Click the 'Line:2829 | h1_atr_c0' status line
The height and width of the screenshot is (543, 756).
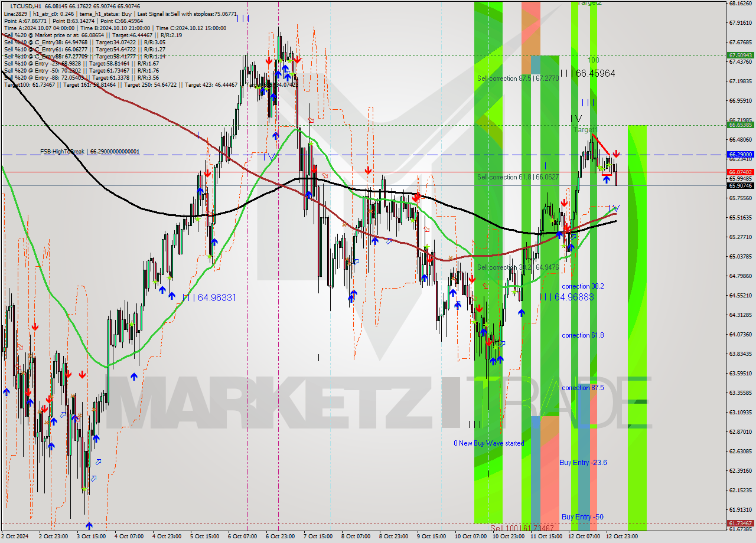pyautogui.click(x=120, y=14)
